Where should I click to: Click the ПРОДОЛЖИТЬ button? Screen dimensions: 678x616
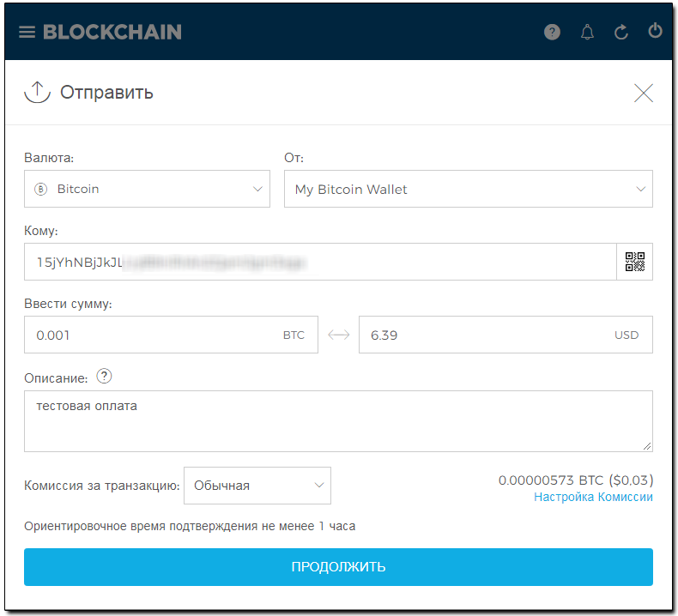[x=338, y=567]
